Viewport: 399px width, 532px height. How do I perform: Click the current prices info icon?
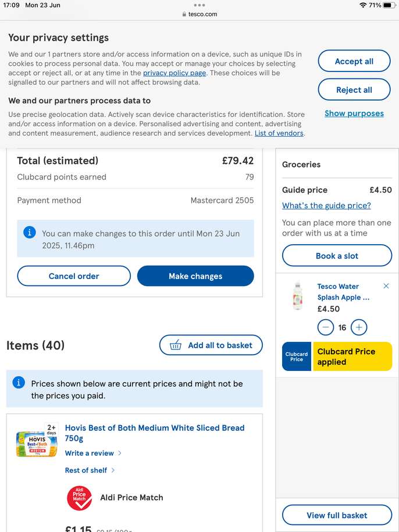[19, 383]
